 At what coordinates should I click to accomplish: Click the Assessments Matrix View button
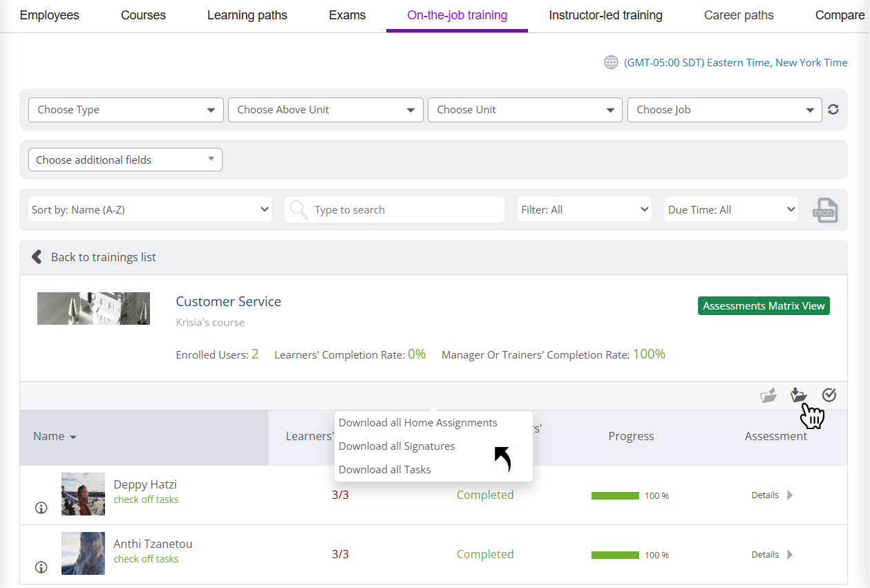764,306
